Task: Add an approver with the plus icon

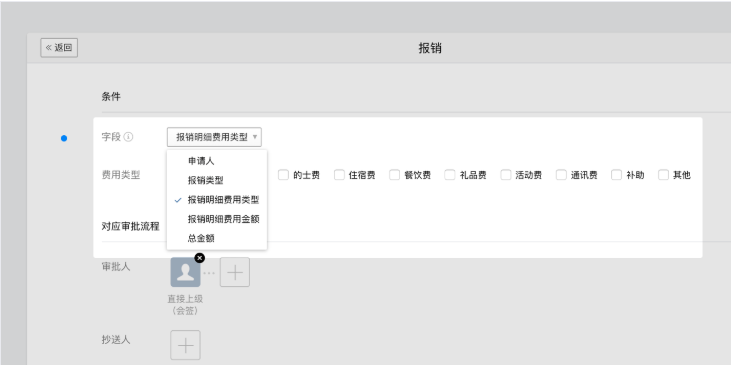Action: coord(235,272)
